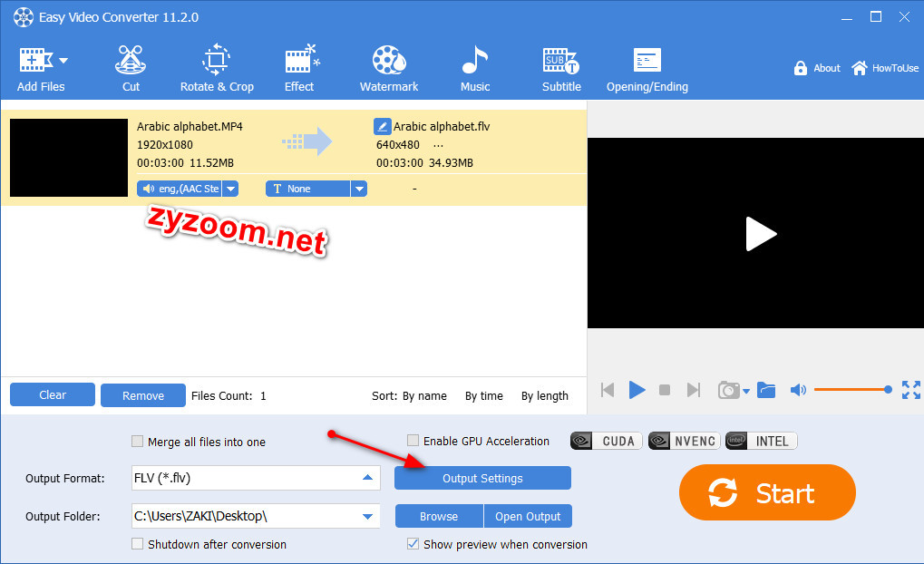Select the Arabic alphabet.MP4 file name
924x564 pixels.
click(x=190, y=127)
